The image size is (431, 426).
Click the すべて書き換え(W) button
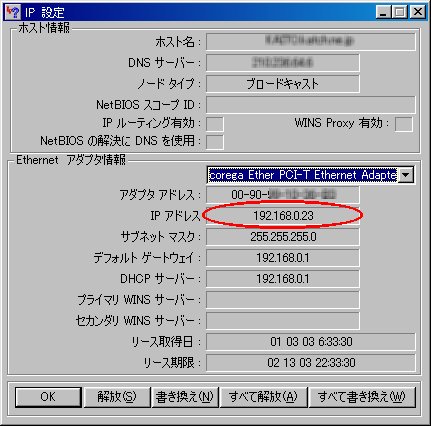362,397
